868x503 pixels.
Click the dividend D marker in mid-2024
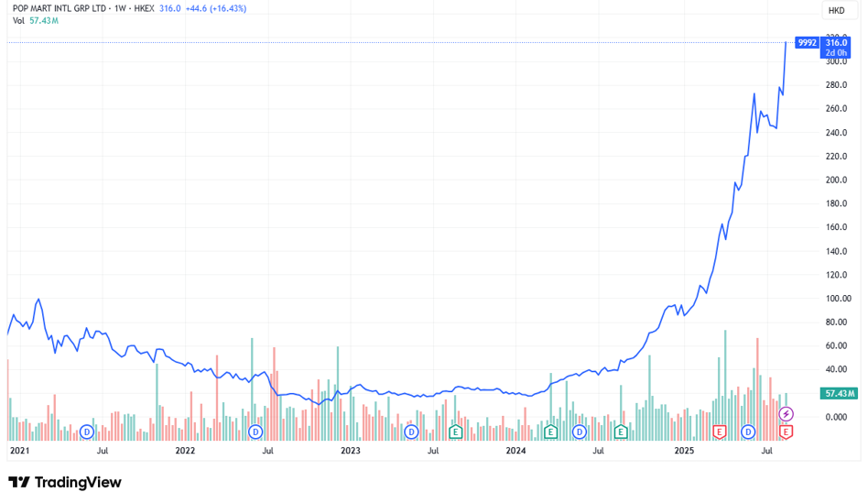click(x=579, y=432)
